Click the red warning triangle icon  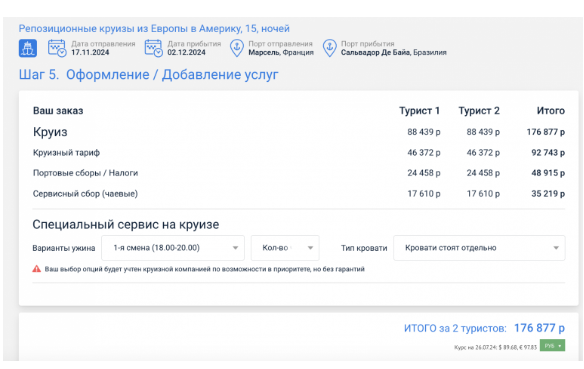36,269
